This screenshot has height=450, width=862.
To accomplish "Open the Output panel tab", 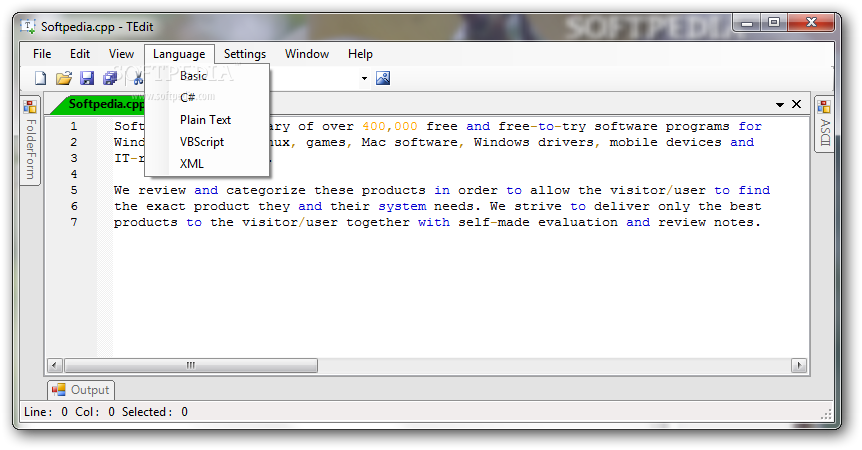I will (x=81, y=390).
